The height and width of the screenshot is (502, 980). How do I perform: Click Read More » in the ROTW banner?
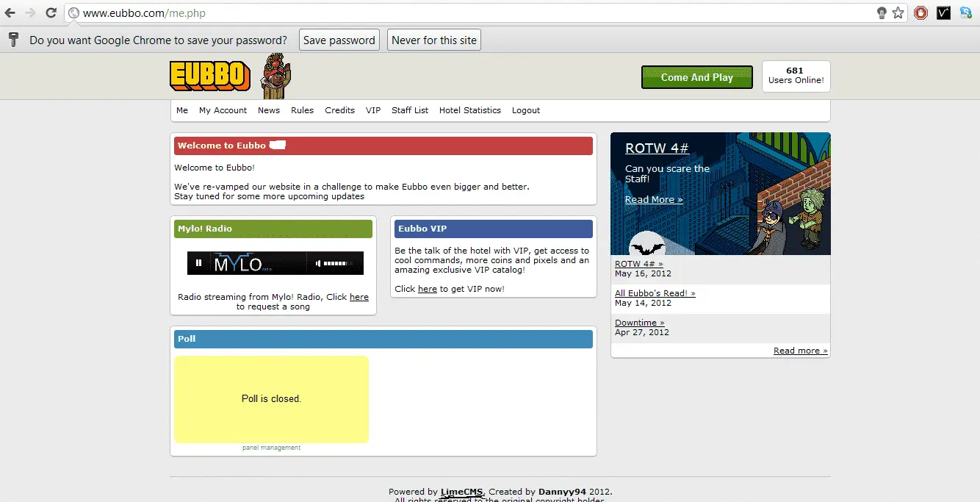654,199
